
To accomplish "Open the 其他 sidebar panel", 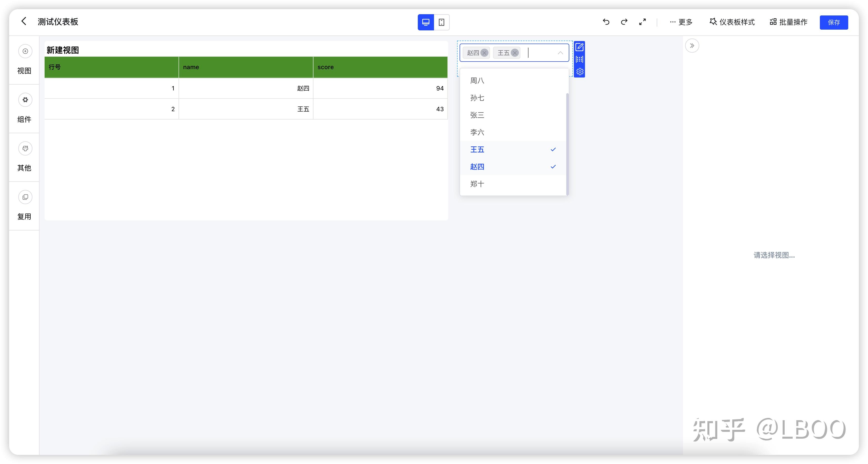I will [25, 149].
